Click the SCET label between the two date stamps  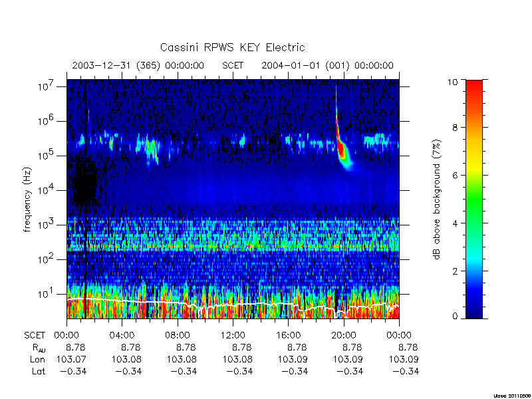point(233,65)
